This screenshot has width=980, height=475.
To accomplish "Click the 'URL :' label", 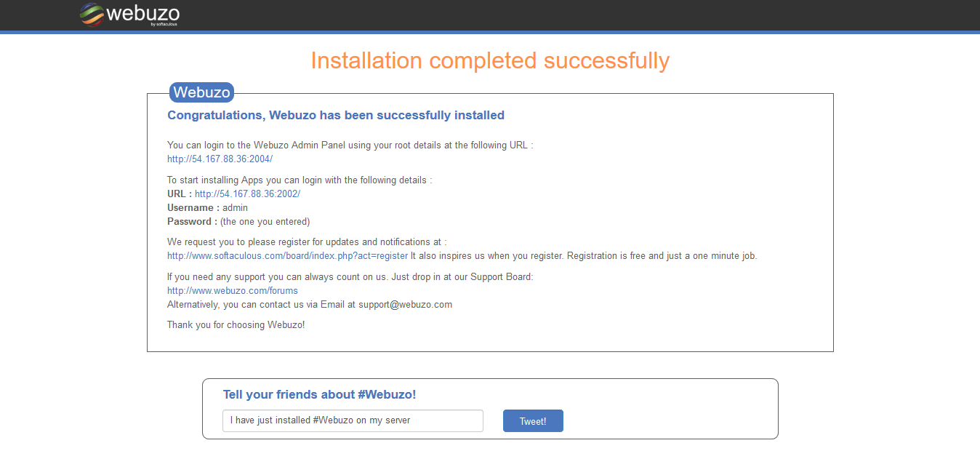I will tap(180, 193).
